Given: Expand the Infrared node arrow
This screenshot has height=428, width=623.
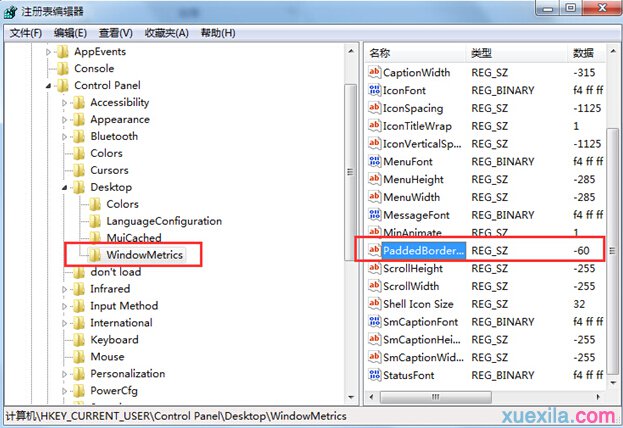Looking at the screenshot, I should (x=64, y=289).
